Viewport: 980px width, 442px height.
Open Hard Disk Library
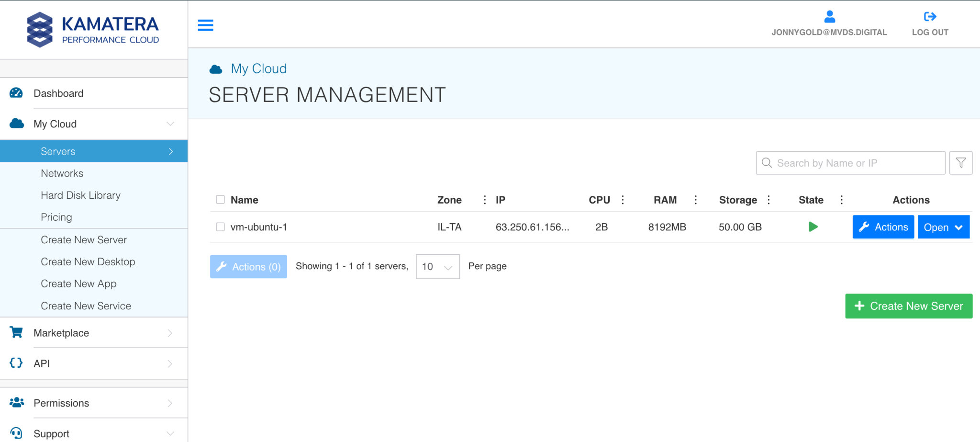80,195
